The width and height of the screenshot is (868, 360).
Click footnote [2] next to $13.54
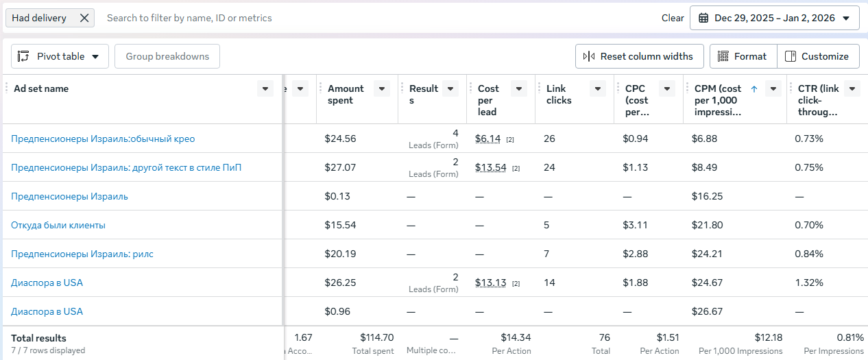point(516,168)
